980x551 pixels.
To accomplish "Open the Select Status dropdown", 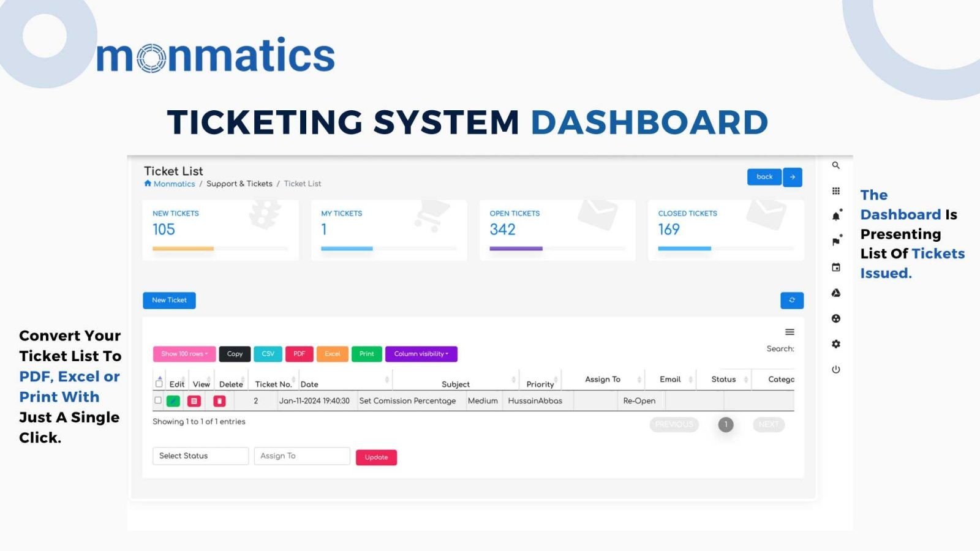I will click(200, 456).
